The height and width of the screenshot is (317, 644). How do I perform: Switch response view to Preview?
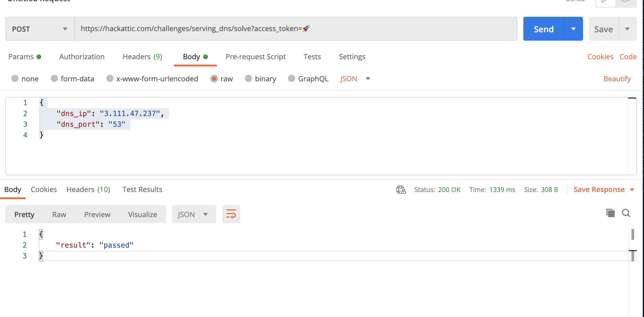click(97, 214)
